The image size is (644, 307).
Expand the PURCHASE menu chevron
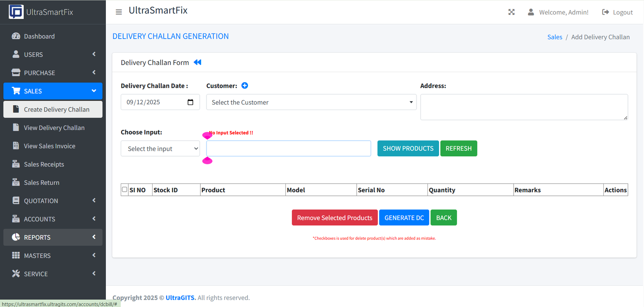(x=94, y=73)
